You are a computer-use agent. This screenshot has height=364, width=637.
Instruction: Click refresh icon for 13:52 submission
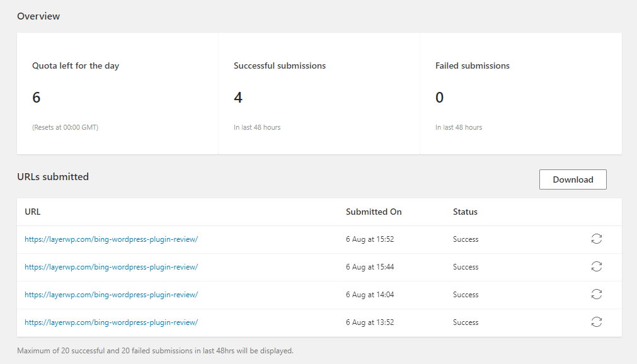(x=597, y=322)
